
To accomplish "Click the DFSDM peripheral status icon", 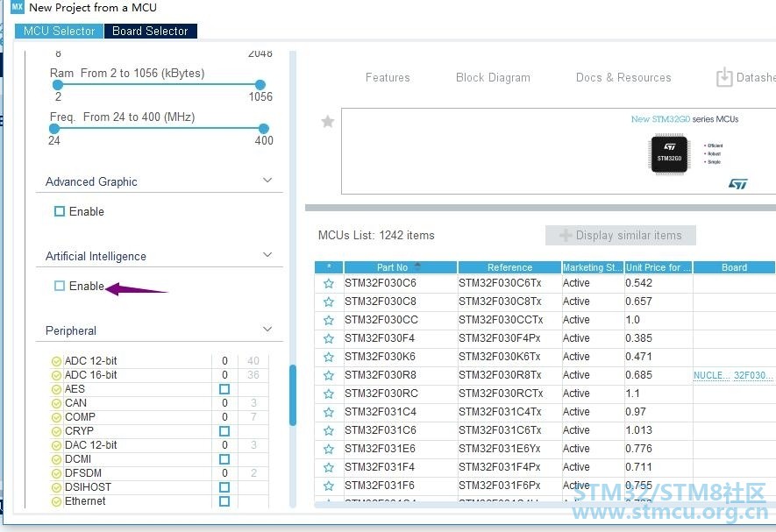I will tap(56, 473).
